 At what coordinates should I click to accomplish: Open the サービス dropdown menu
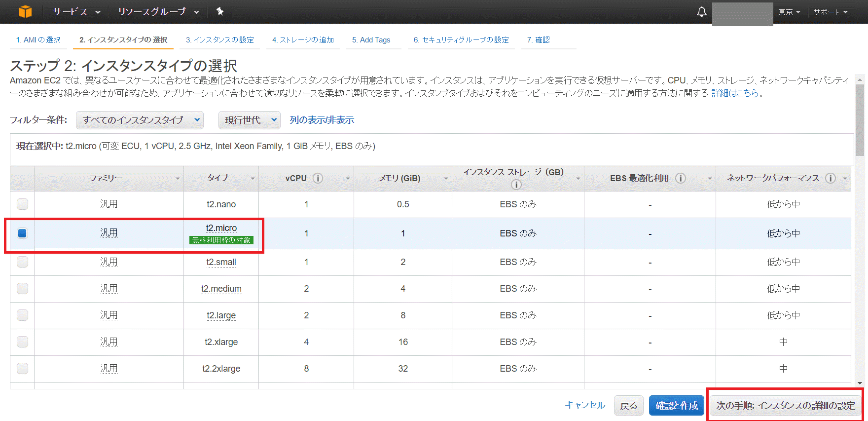pos(76,12)
